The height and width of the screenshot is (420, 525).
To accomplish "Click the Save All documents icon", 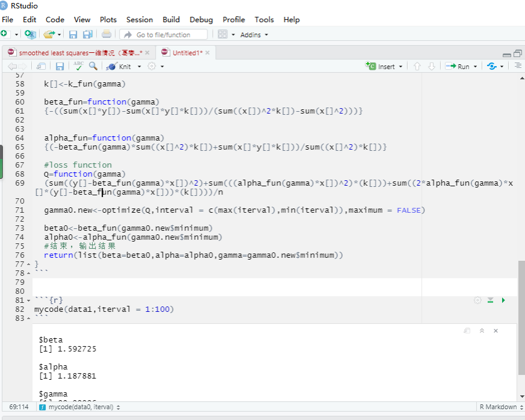I will pos(88,34).
